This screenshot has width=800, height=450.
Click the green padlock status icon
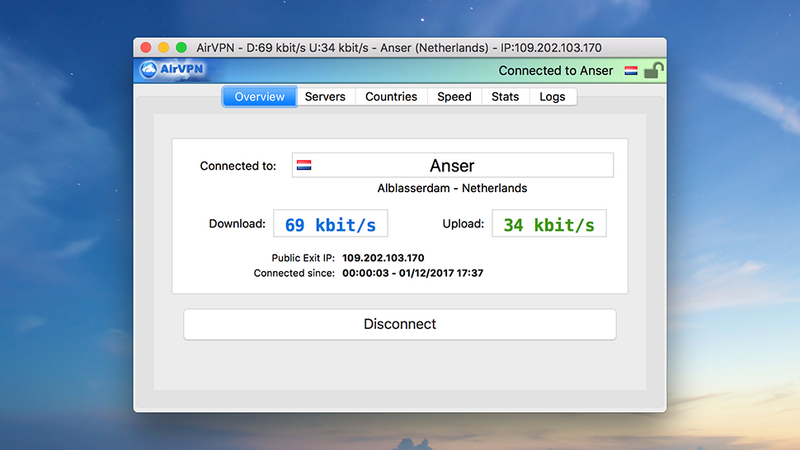coord(654,70)
